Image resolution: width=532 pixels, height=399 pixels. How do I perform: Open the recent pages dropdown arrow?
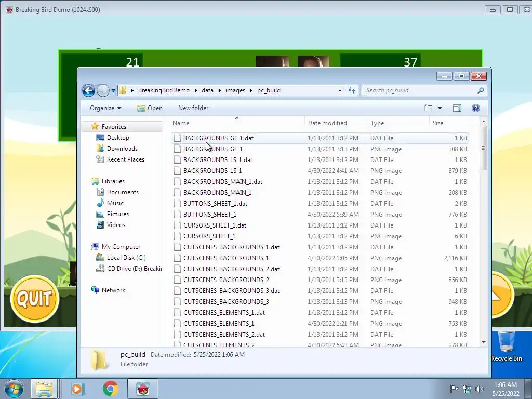[113, 90]
